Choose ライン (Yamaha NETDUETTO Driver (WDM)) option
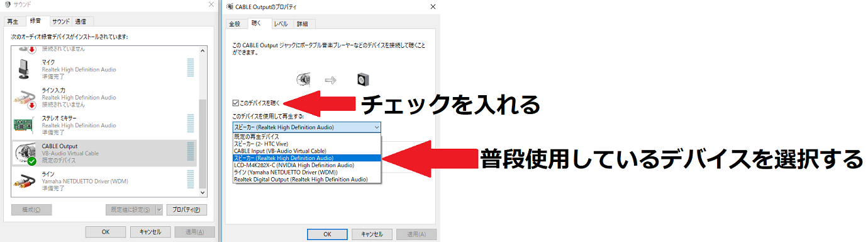868x242 pixels. point(307,172)
